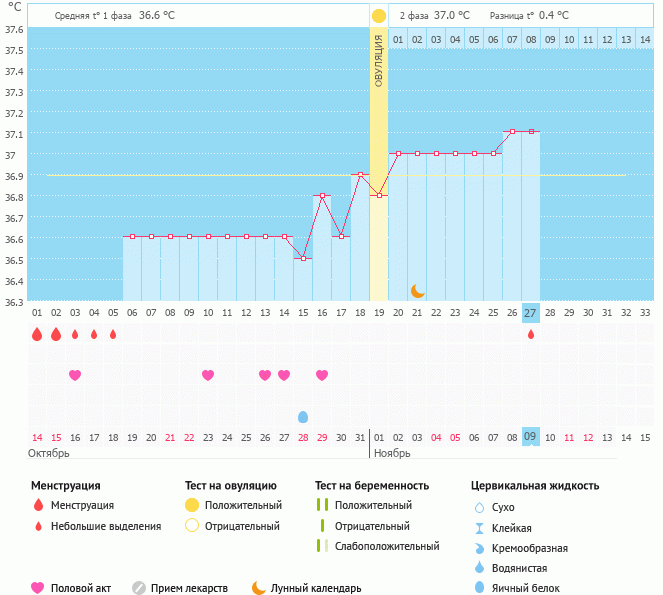Select the heart icon on cycle day 10
The width and height of the screenshot is (663, 595).
[x=208, y=375]
